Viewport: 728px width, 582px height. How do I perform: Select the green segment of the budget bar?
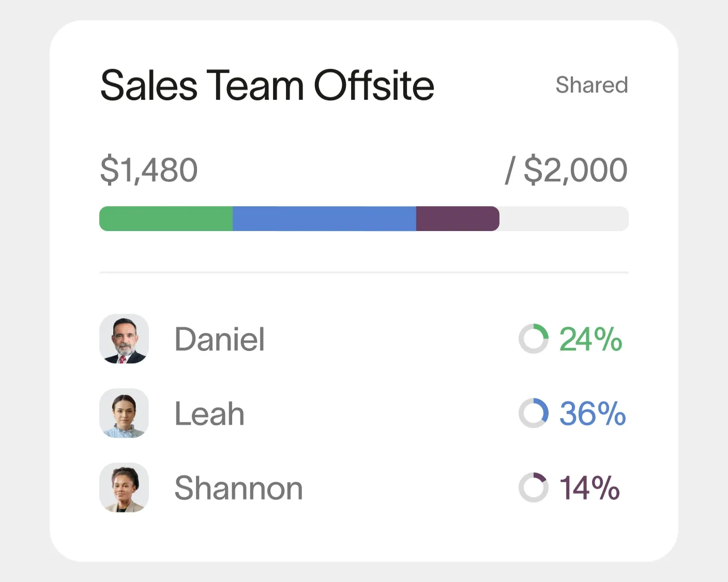point(166,219)
